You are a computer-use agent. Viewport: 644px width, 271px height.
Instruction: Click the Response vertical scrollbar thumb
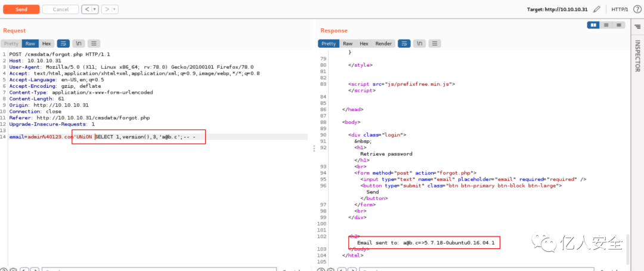pyautogui.click(x=627, y=249)
